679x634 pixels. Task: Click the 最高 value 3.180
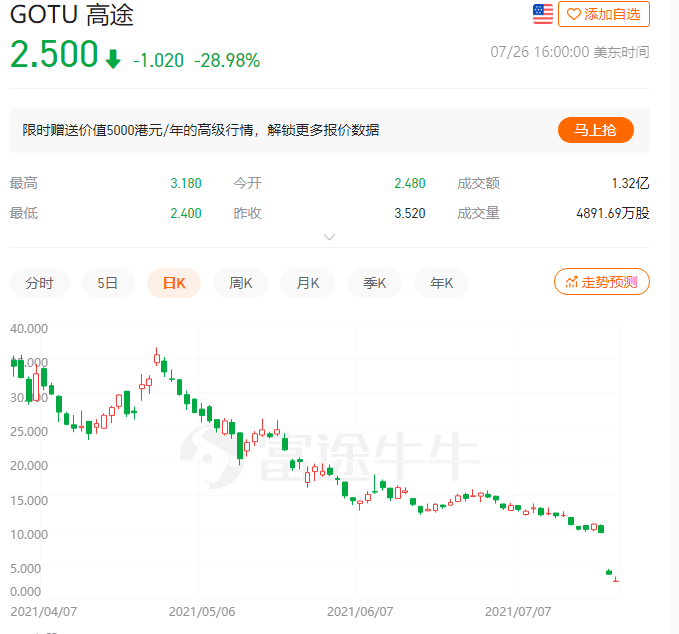tap(186, 183)
